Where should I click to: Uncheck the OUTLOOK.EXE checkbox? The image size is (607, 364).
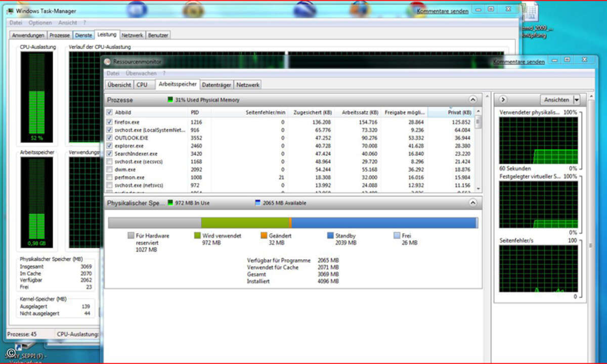click(110, 138)
